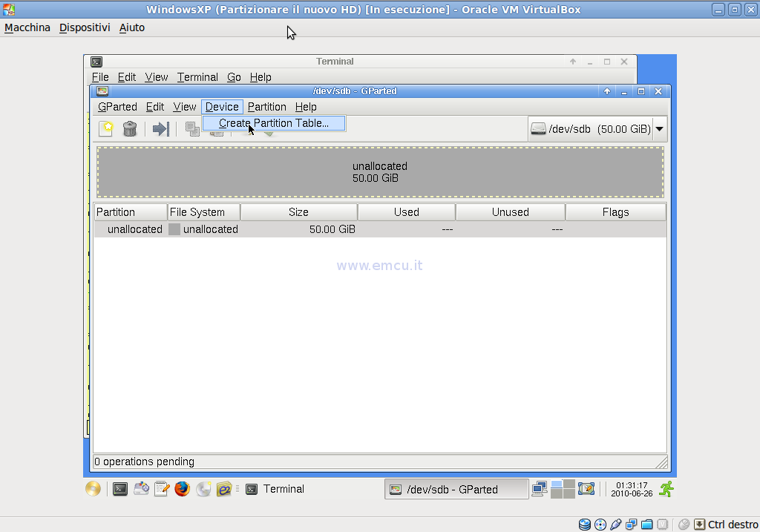The image size is (760, 532).
Task: Click VirtualBox mouse capture indicator
Action: (x=684, y=525)
